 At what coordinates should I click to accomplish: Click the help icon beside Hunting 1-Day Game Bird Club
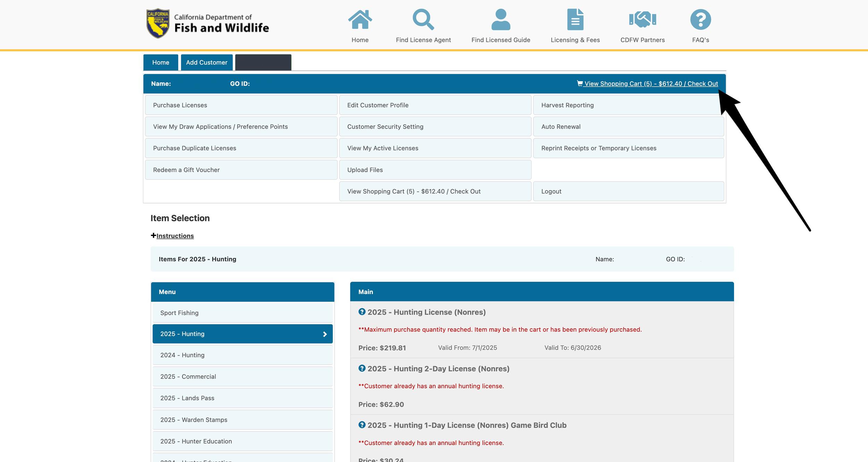362,425
